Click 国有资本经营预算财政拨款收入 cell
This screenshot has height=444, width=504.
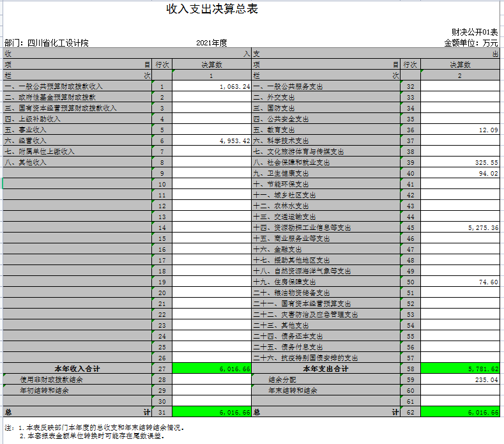tap(77, 108)
